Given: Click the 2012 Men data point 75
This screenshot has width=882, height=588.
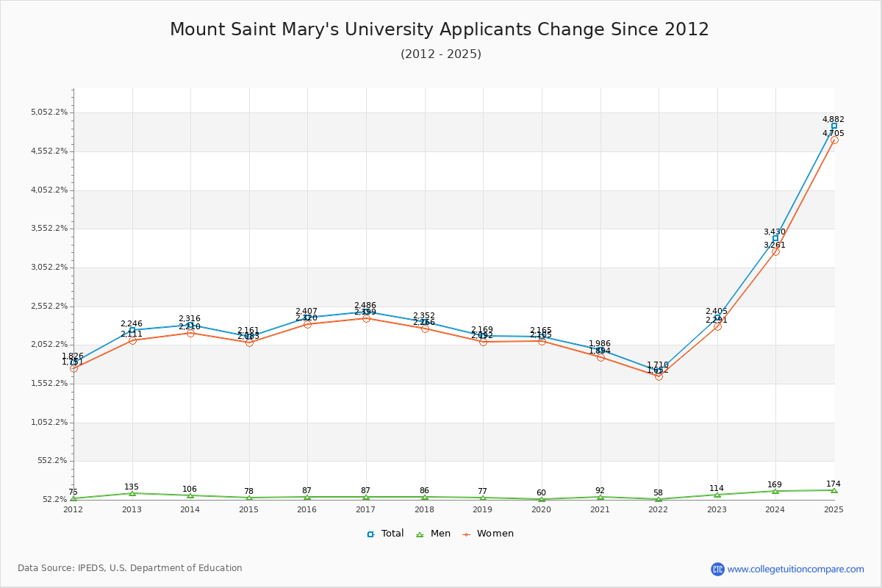Looking at the screenshot, I should point(73,498).
